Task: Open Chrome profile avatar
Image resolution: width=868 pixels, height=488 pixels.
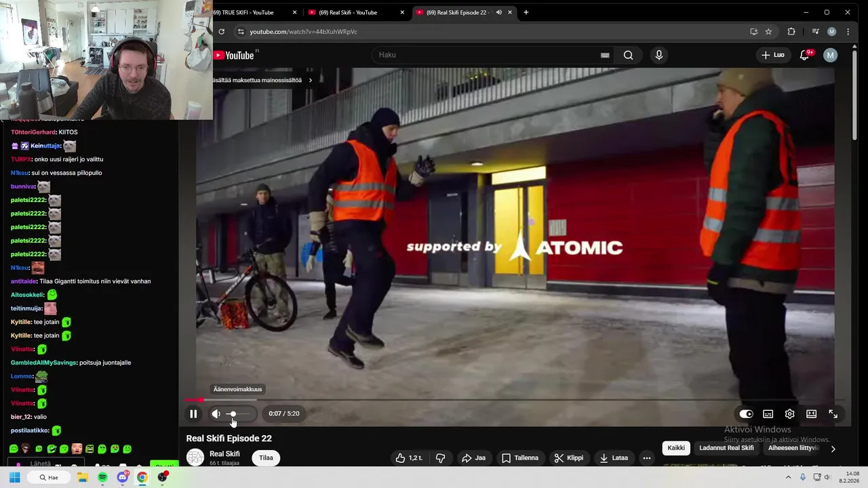Action: pos(831,31)
